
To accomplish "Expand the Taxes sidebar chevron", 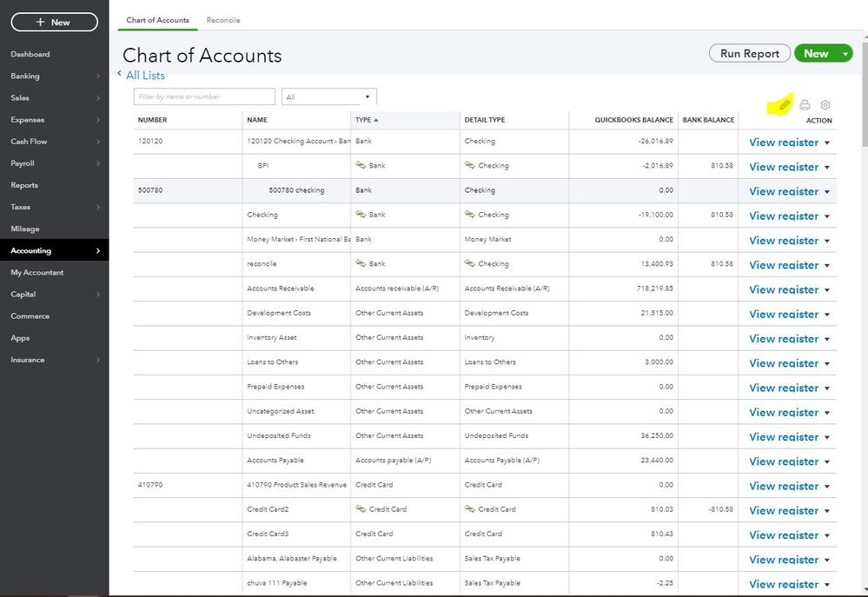I will pos(98,207).
